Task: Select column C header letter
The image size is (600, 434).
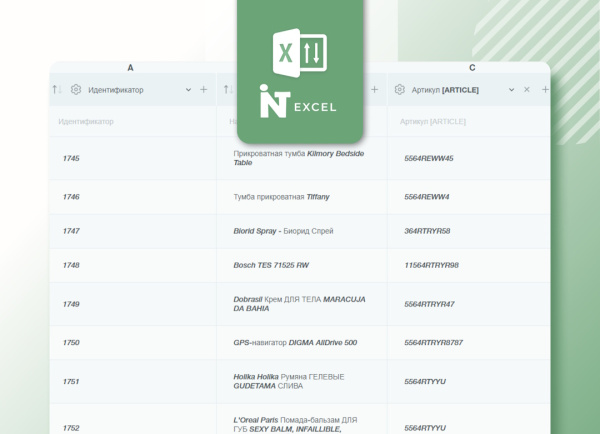Action: (472, 68)
